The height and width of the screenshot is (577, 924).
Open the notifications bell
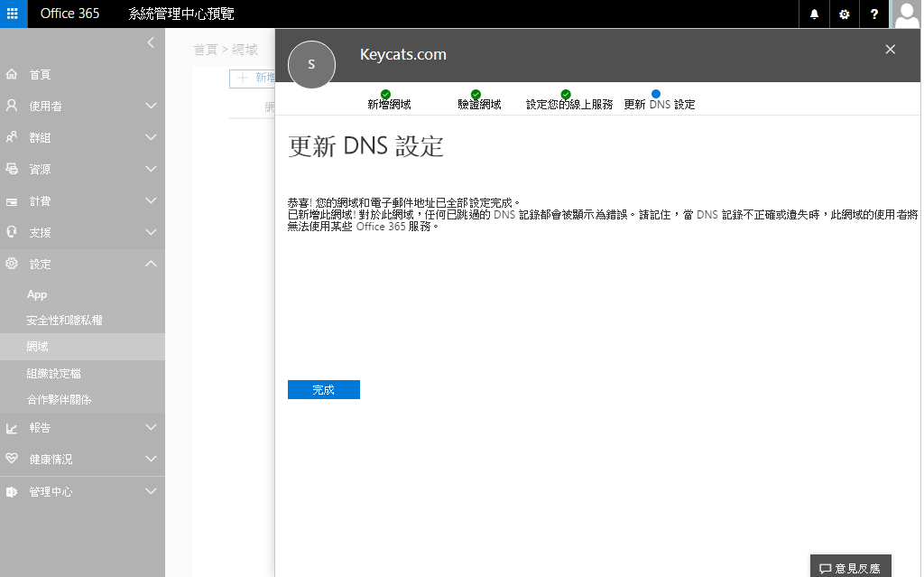(x=814, y=14)
